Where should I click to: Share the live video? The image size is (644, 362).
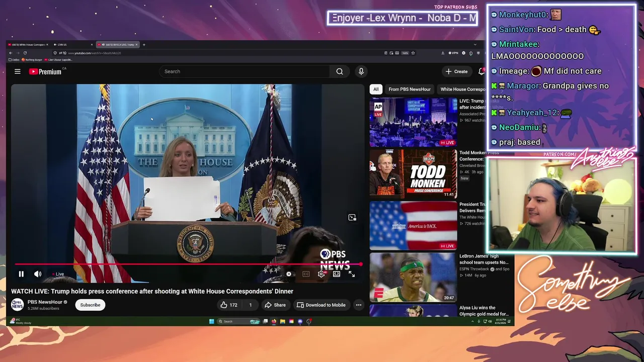tap(275, 305)
